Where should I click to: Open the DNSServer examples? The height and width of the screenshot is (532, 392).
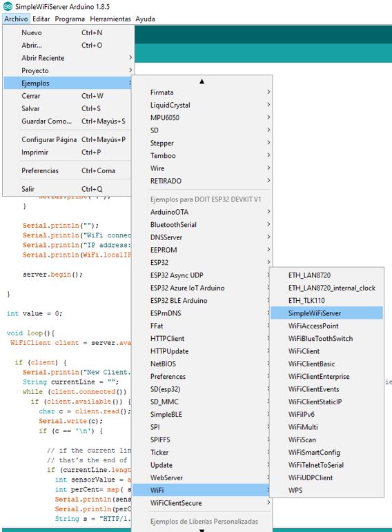[202, 237]
